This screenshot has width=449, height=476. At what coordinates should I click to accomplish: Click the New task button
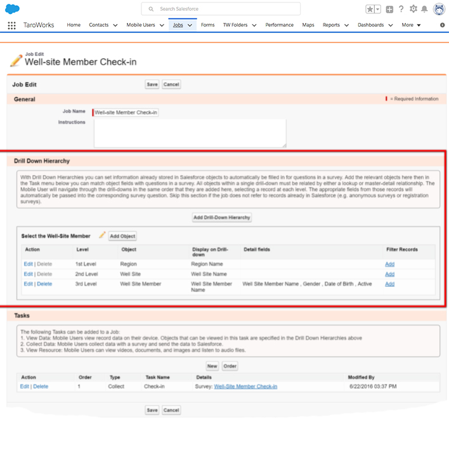pyautogui.click(x=212, y=366)
